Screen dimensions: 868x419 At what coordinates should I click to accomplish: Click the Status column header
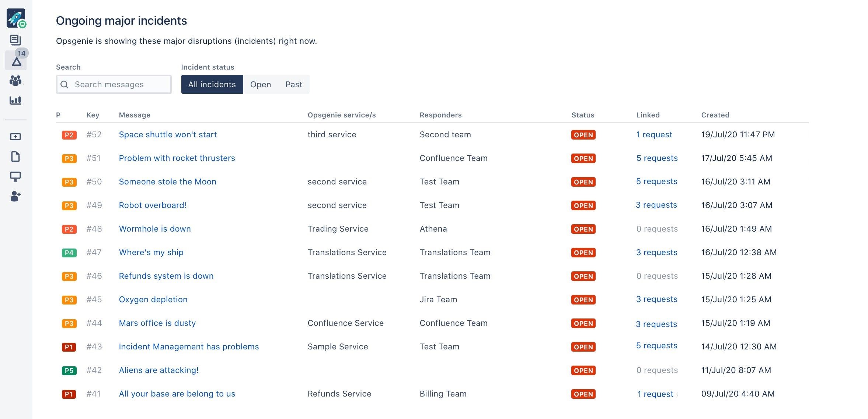pyautogui.click(x=583, y=115)
